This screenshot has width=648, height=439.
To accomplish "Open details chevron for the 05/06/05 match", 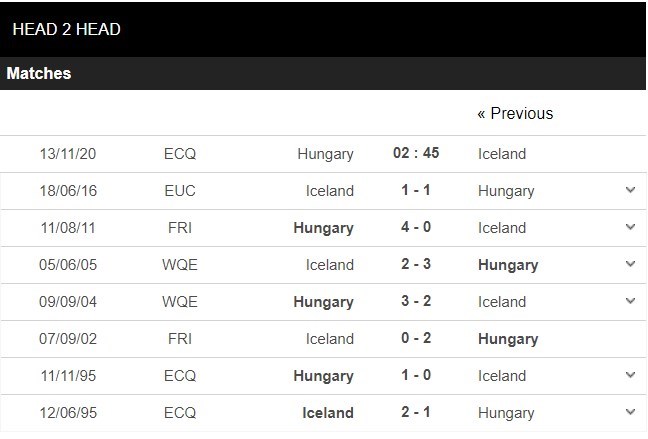I will [x=630, y=264].
